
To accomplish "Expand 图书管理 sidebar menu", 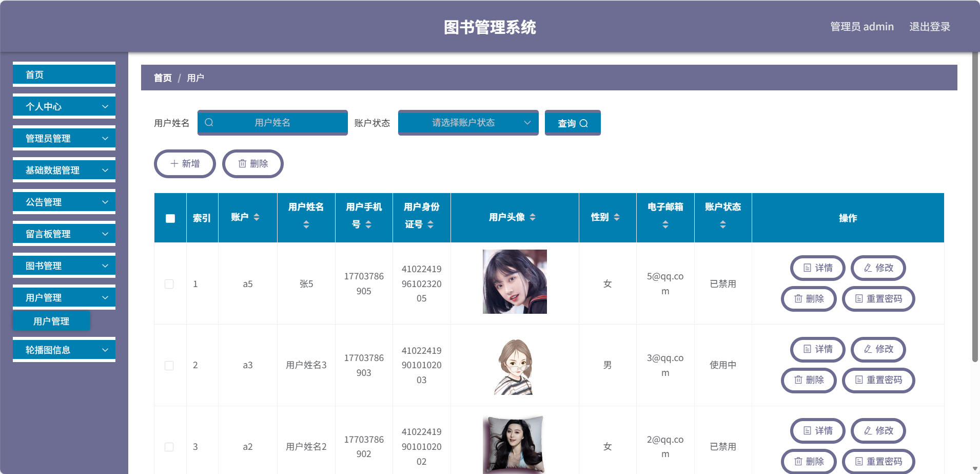I will 64,266.
